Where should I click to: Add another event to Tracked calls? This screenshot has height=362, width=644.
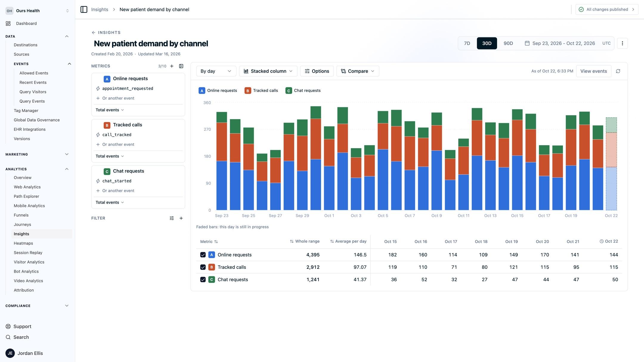[115, 145]
